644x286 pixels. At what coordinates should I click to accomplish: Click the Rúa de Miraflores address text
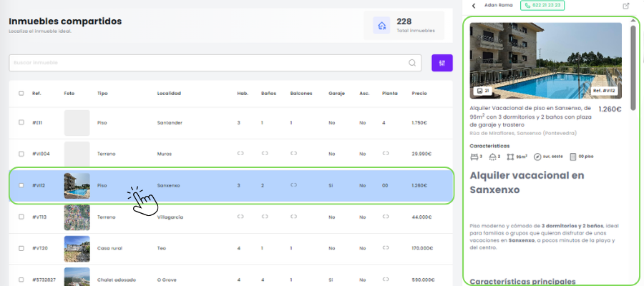[x=523, y=134]
